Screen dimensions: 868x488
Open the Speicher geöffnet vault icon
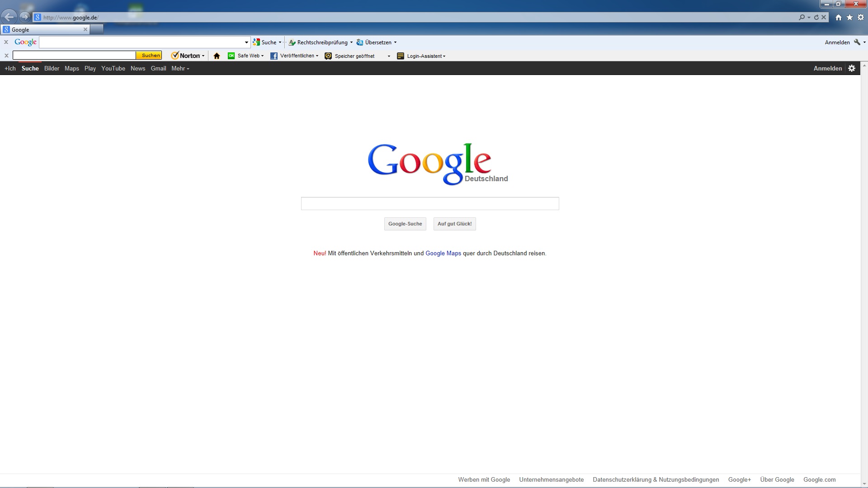point(328,56)
